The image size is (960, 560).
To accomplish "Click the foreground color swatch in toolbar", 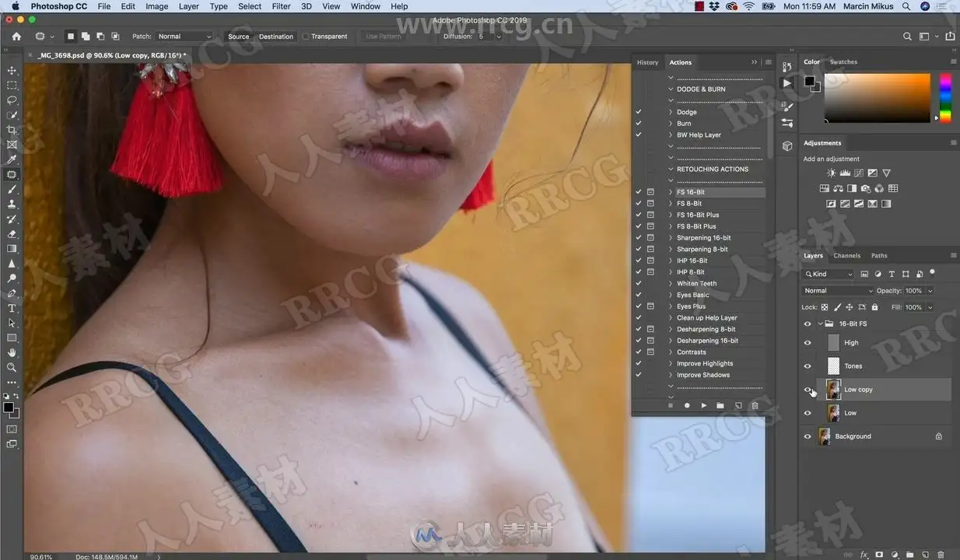I will (x=8, y=408).
